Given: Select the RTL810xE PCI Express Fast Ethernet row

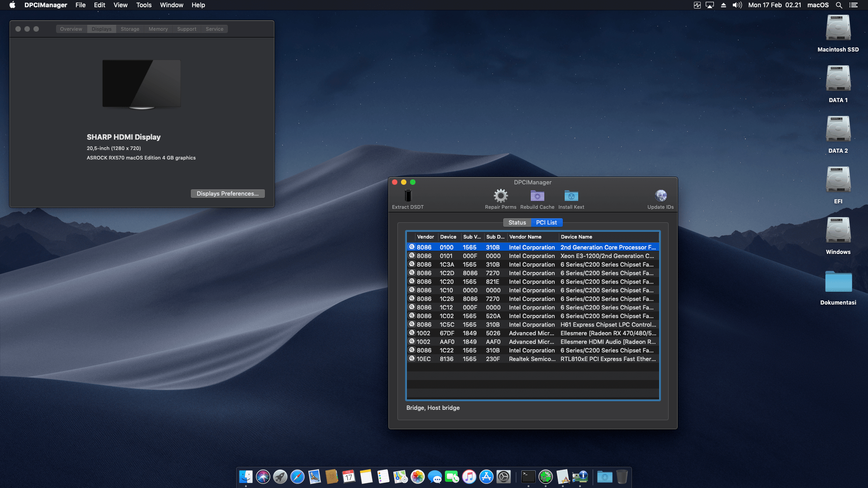Looking at the screenshot, I should [x=533, y=359].
